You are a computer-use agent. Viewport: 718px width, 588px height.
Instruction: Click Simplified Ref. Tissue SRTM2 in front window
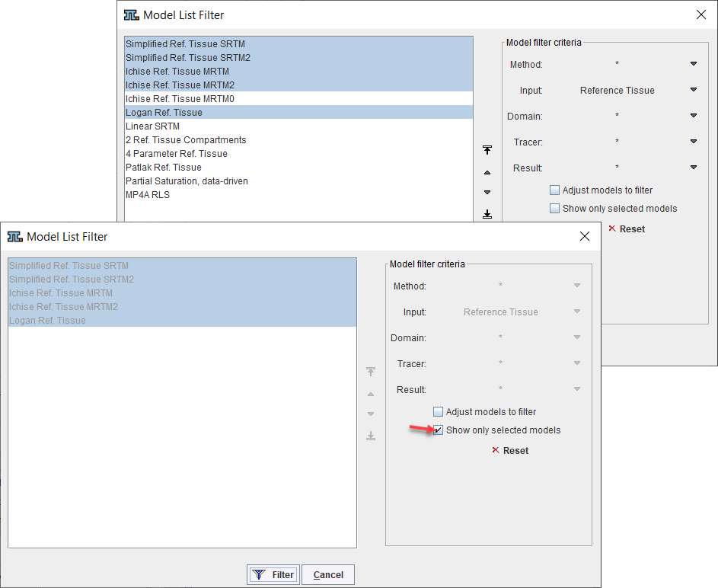pos(182,280)
